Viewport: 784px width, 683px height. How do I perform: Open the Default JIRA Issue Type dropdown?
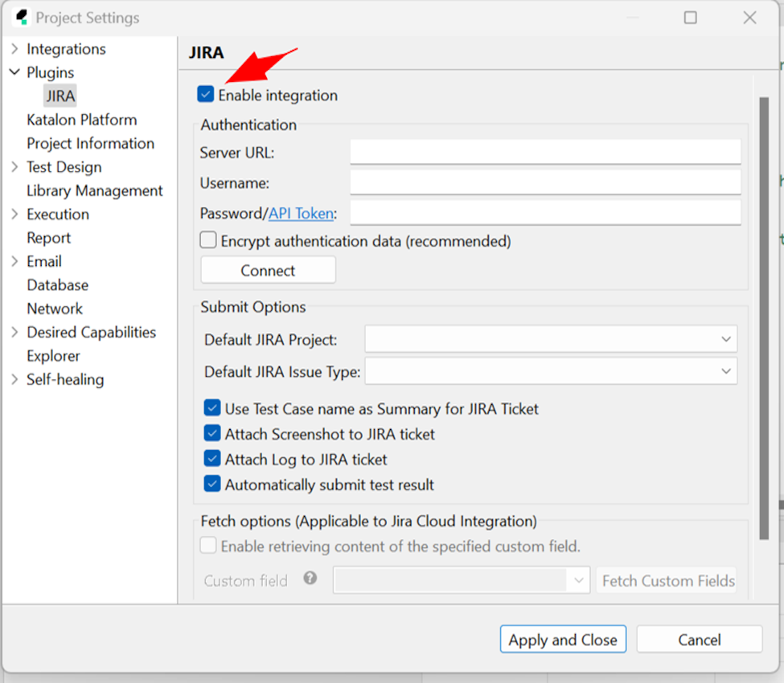tap(551, 371)
